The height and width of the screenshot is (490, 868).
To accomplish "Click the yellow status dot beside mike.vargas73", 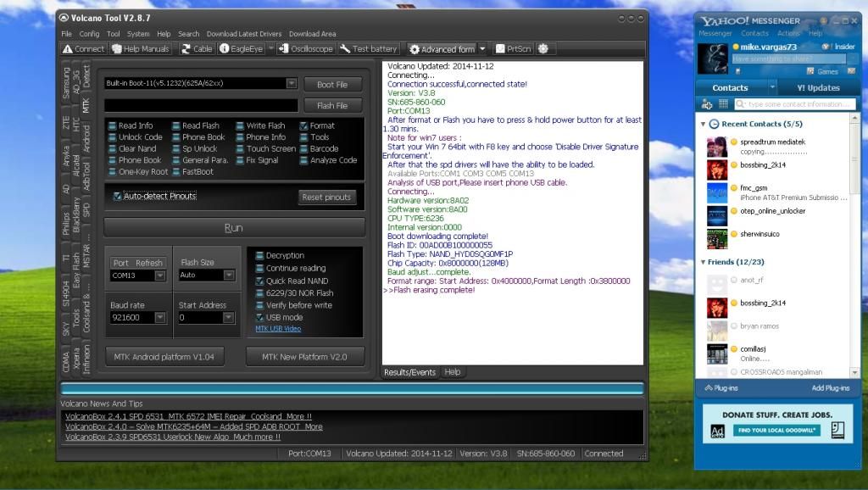I will (x=736, y=47).
